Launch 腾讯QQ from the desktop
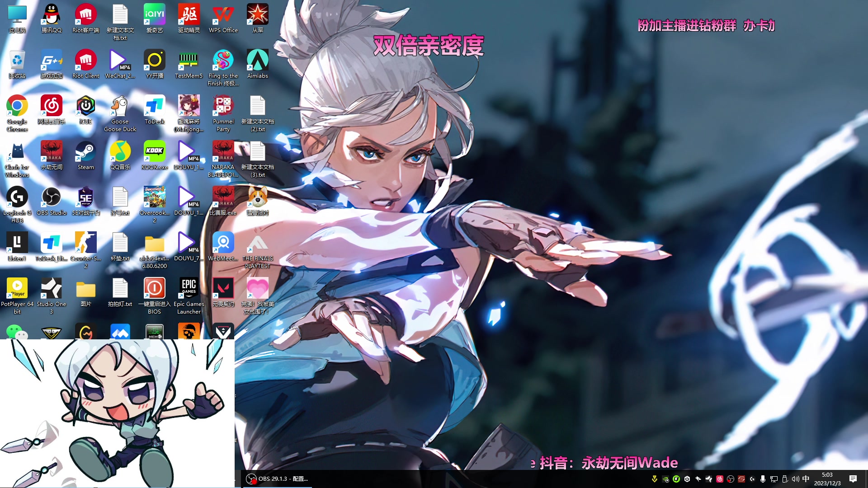This screenshot has height=488, width=868. [52, 19]
